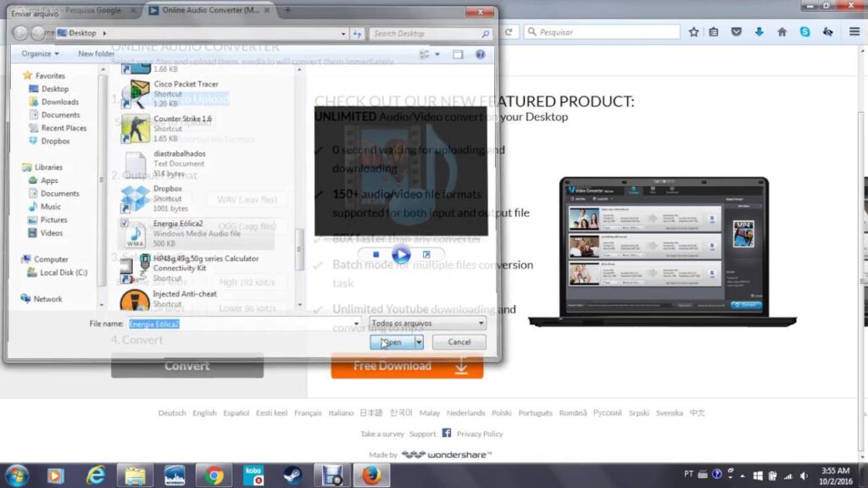Screen dimensions: 868x488
Task: Click the orange Free Download button
Action: [x=407, y=366]
